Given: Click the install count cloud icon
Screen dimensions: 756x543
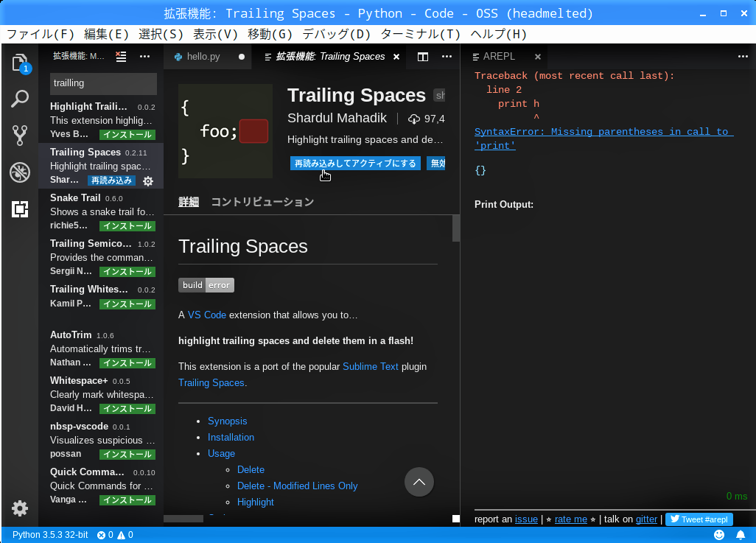Looking at the screenshot, I should pos(413,119).
